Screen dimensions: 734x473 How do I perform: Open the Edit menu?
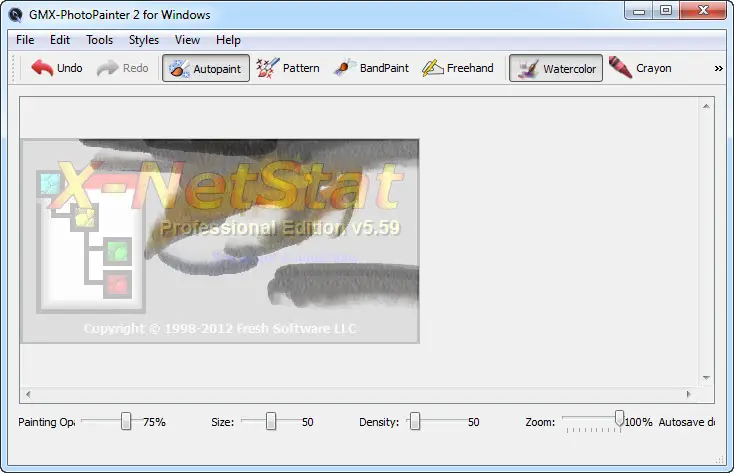pyautogui.click(x=60, y=40)
